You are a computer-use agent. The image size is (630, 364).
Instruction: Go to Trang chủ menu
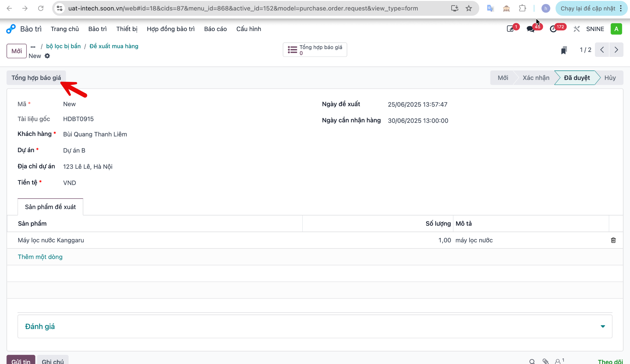[65, 29]
